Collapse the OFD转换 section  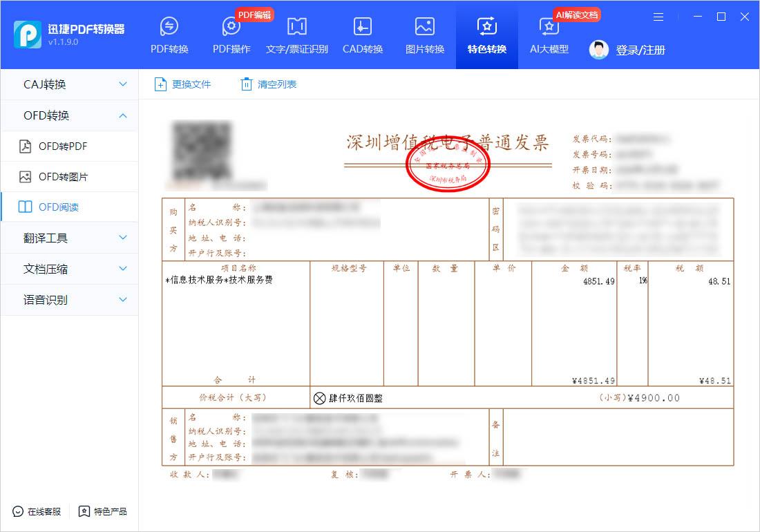68,115
